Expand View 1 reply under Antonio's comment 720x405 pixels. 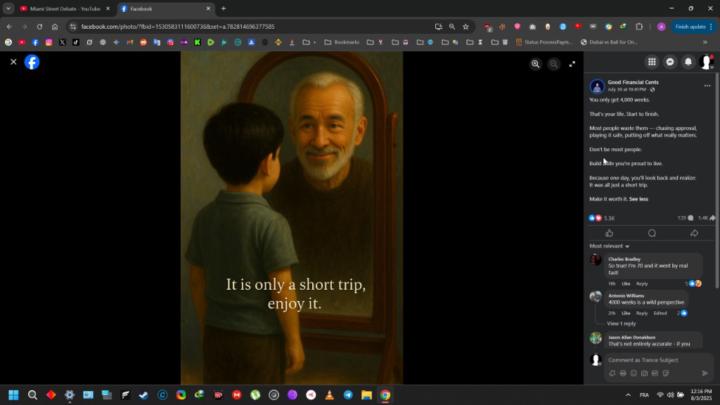pos(621,324)
